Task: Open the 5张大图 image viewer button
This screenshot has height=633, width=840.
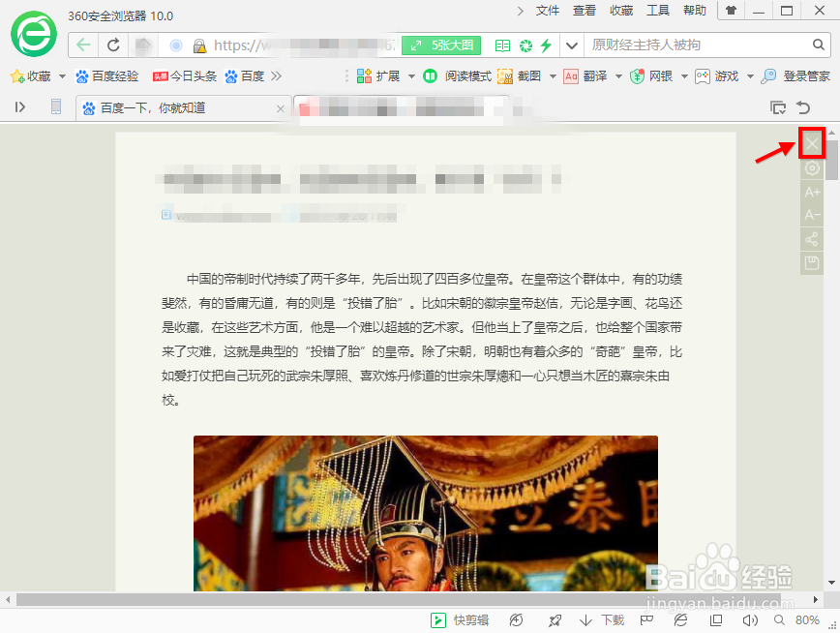Action: point(441,45)
